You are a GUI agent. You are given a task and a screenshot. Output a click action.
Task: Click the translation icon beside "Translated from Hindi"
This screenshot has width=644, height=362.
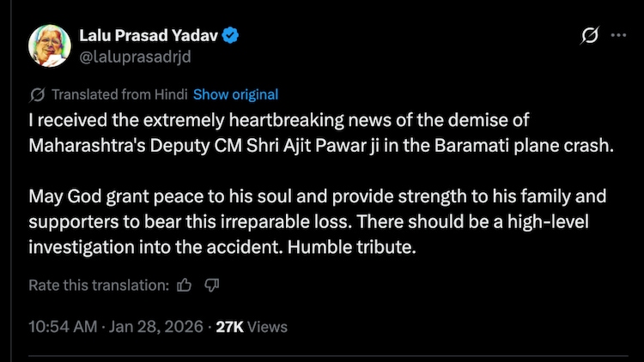pos(37,94)
